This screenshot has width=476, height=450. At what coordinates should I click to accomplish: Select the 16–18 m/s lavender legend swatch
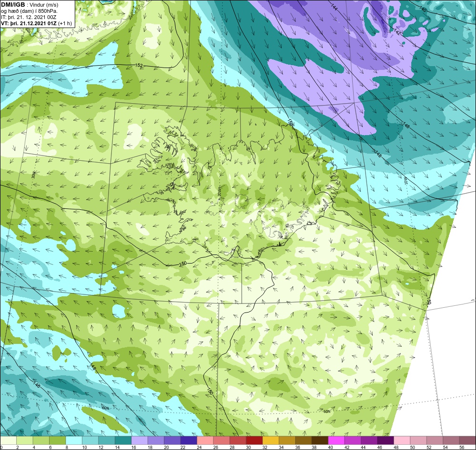coord(139,440)
